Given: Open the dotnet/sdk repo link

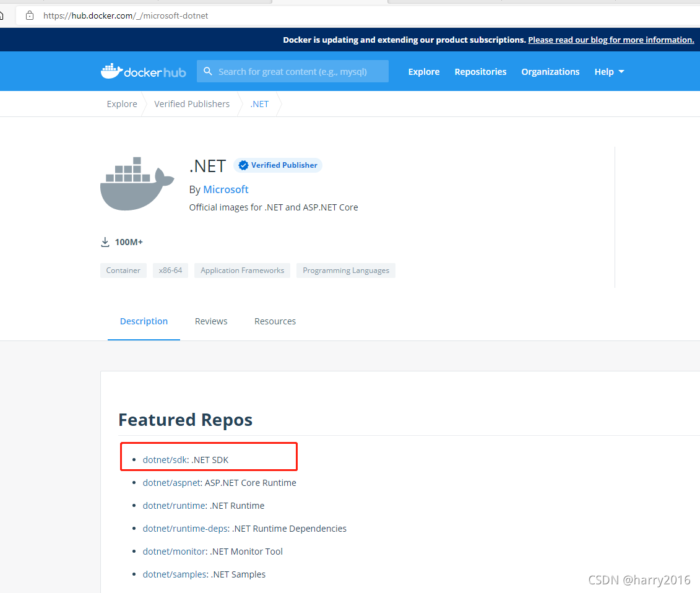Looking at the screenshot, I should point(165,460).
